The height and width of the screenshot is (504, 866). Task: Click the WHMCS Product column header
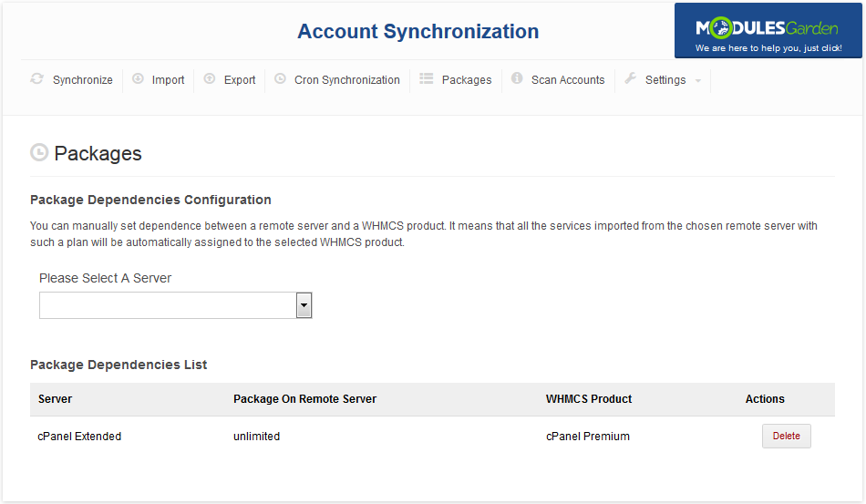[589, 399]
